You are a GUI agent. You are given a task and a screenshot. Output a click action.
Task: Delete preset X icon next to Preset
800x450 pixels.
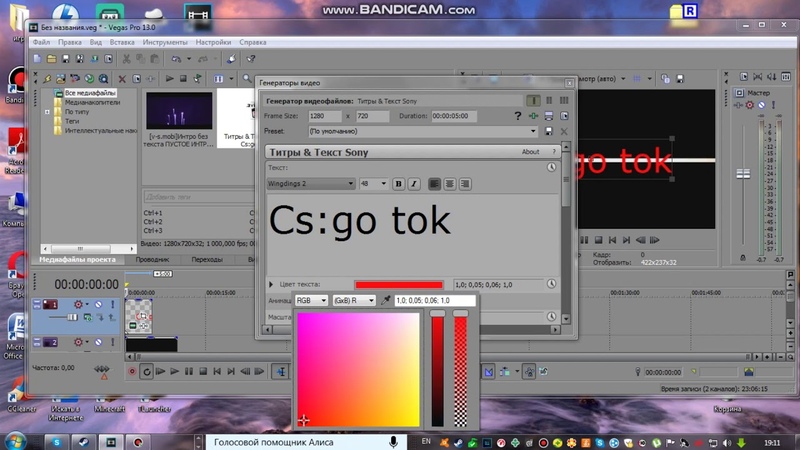[564, 131]
